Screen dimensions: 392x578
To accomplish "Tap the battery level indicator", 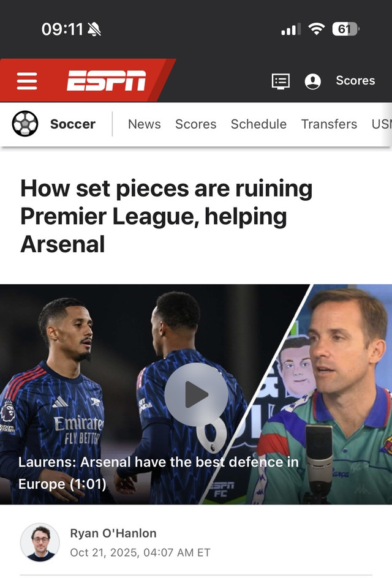I will click(x=345, y=29).
